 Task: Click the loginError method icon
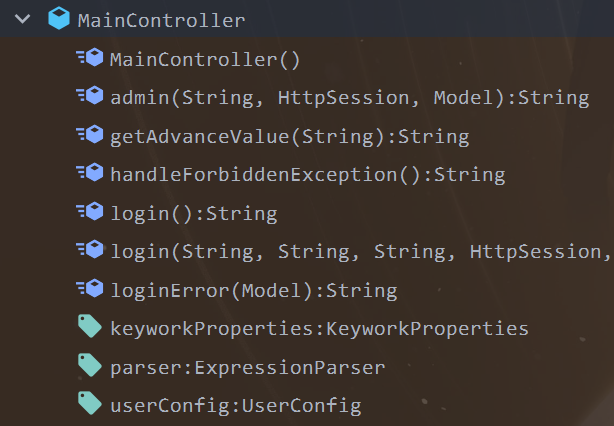coord(90,290)
